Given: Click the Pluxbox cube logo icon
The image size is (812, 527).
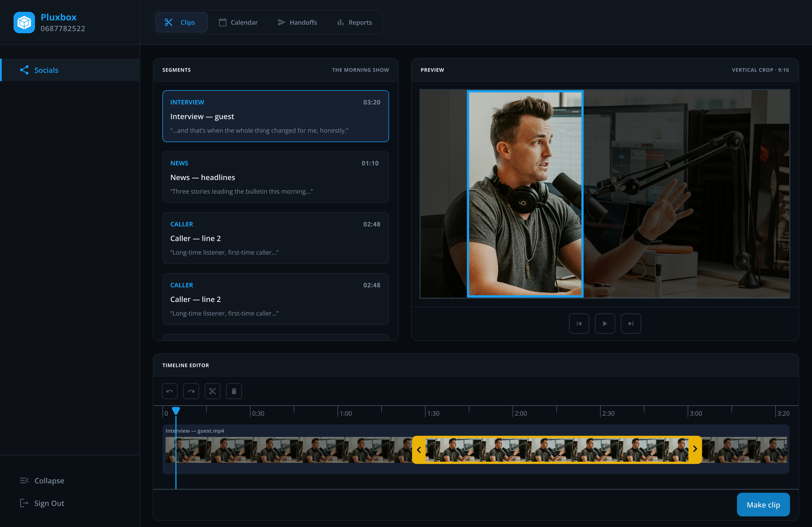Looking at the screenshot, I should point(24,23).
